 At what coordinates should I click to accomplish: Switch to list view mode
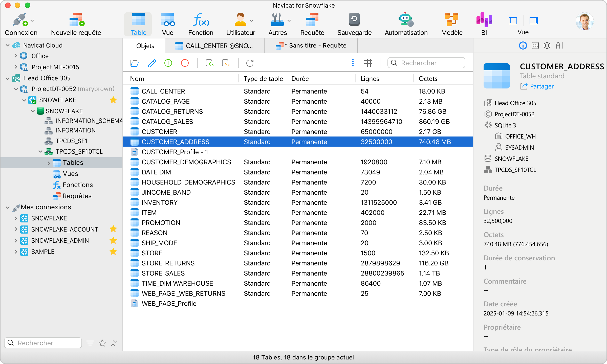click(x=355, y=63)
